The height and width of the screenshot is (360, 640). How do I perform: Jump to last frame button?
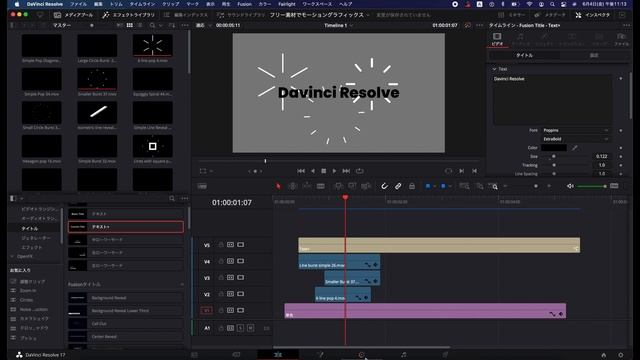346,171
